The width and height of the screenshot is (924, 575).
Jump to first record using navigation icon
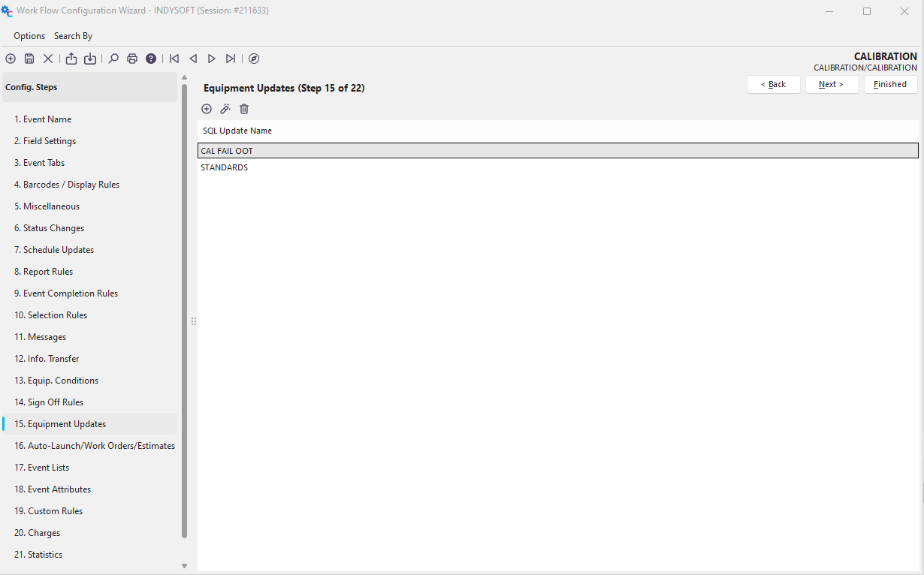click(174, 59)
